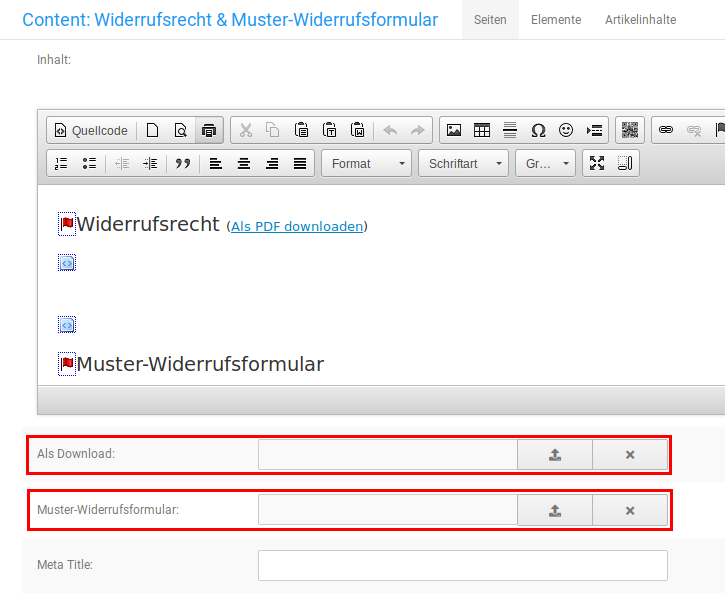Click the unlink icon
This screenshot has width=725, height=601.
(x=694, y=130)
